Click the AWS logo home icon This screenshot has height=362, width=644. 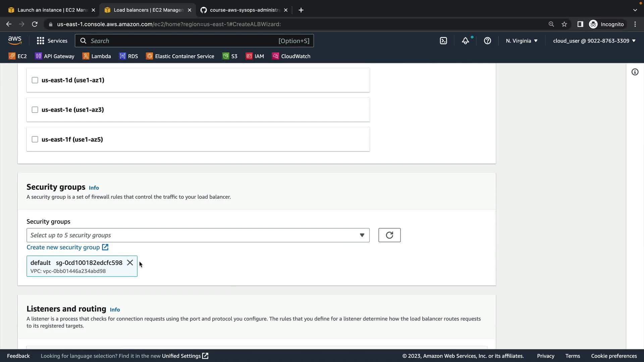click(x=15, y=41)
